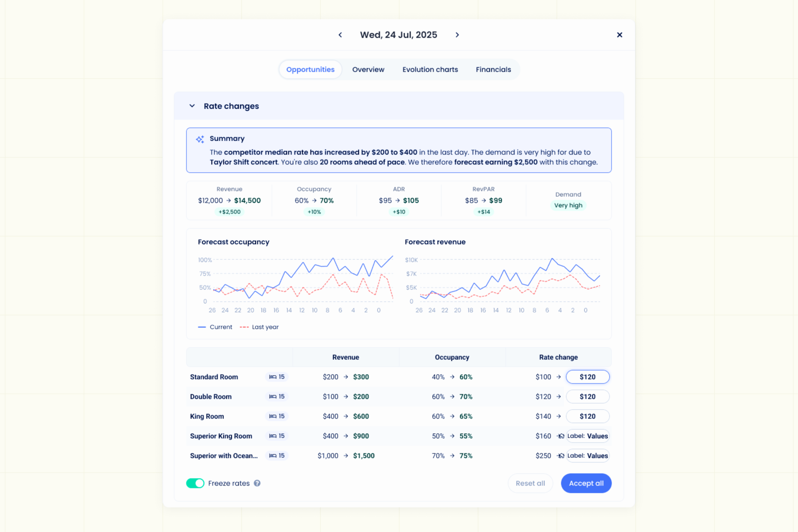Switch to the Overview tab
This screenshot has height=532, width=798.
pyautogui.click(x=368, y=69)
